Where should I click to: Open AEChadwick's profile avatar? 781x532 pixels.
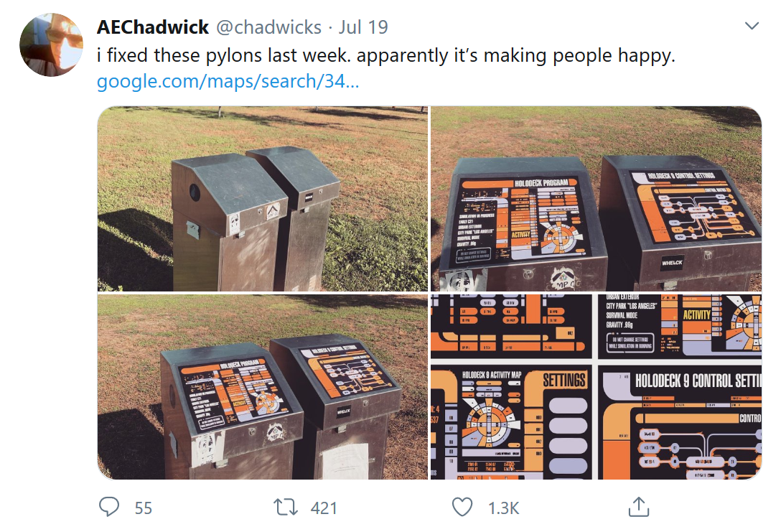[51, 45]
